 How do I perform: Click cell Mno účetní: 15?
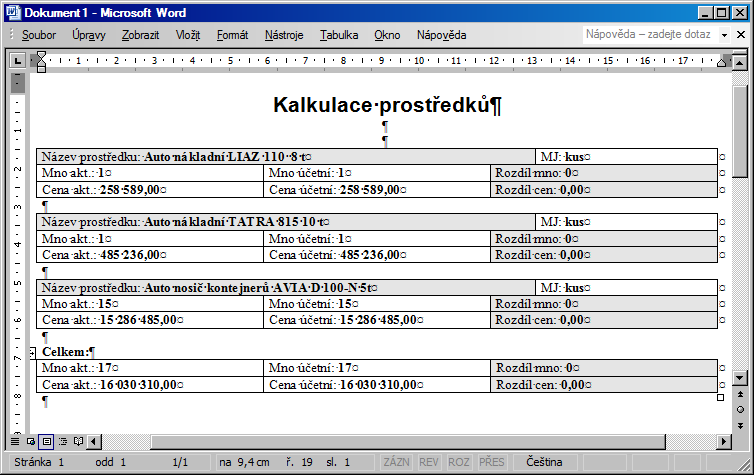pyautogui.click(x=377, y=304)
